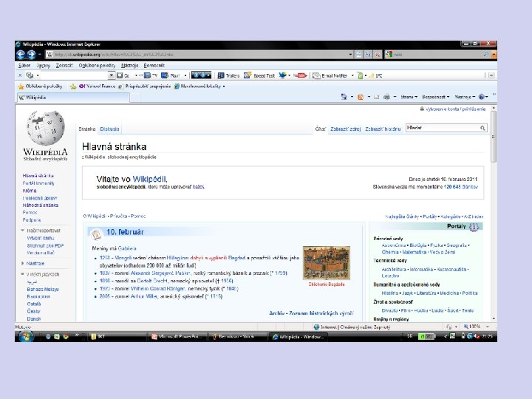Switch to the Stránka page tab
The image size is (532, 399).
[x=87, y=129]
